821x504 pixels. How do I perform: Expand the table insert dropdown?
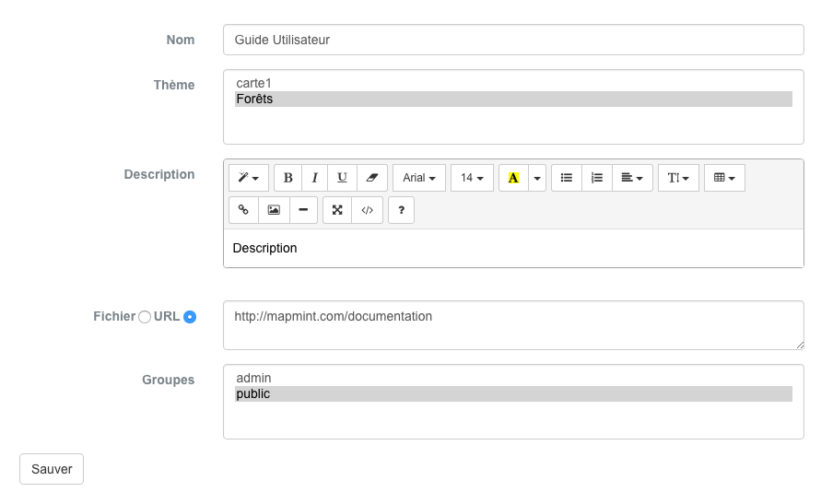coord(724,178)
